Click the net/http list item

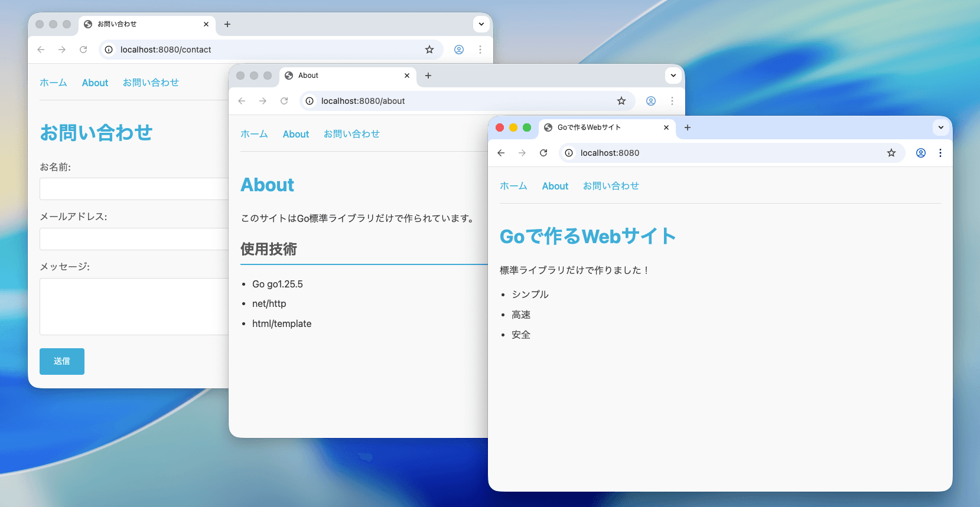(269, 303)
